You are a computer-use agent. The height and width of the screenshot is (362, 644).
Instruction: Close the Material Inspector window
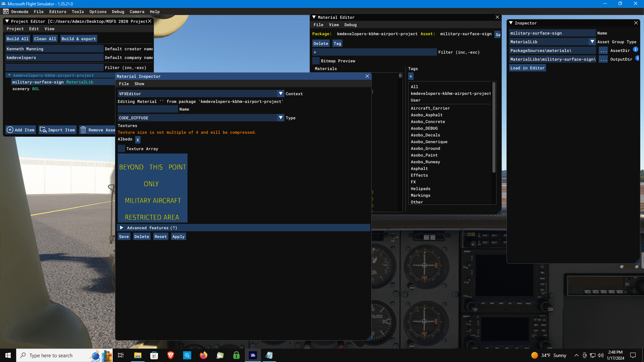coord(367,76)
